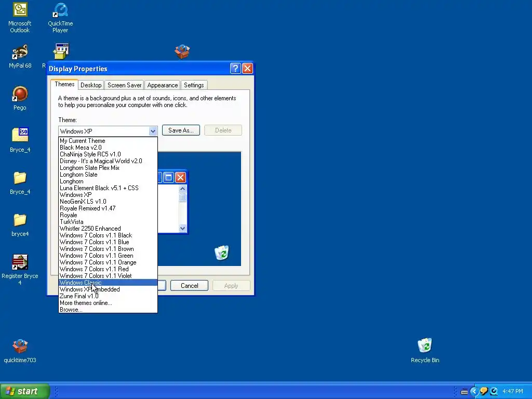This screenshot has height=399, width=532.
Task: Collapse the Theme dropdown via its arrow
Action: click(153, 131)
